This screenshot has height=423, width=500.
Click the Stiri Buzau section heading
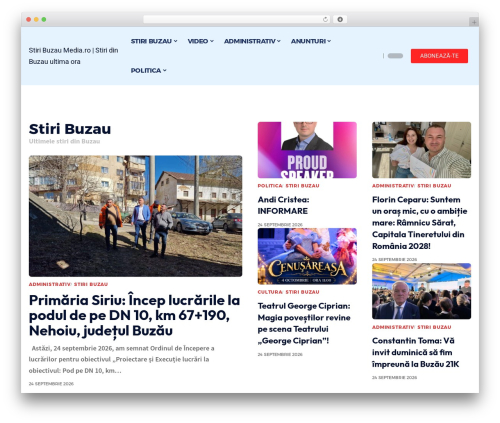(70, 129)
